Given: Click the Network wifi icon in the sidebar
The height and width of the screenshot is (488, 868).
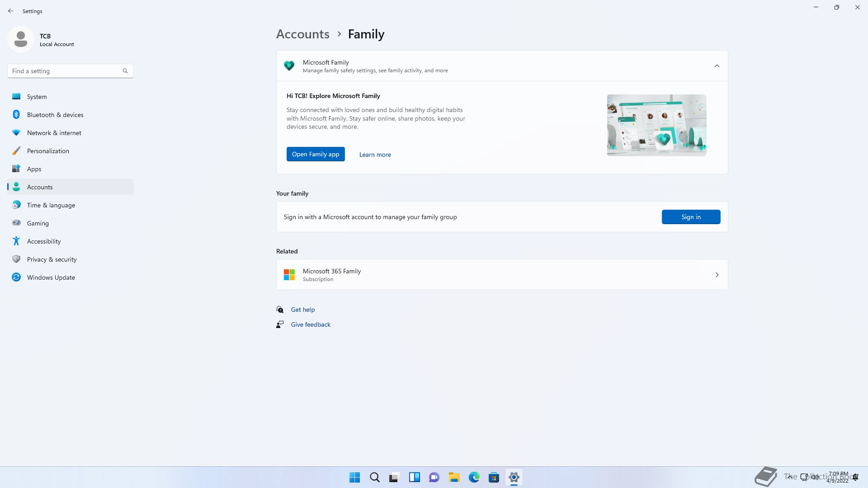Looking at the screenshot, I should (16, 133).
